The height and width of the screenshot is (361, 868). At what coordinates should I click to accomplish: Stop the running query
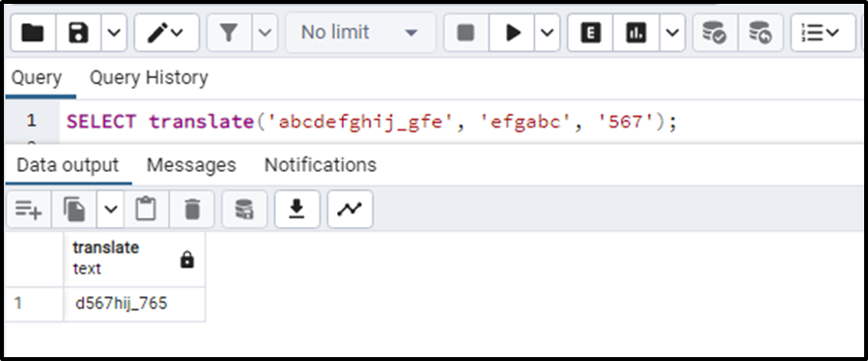coord(466,33)
